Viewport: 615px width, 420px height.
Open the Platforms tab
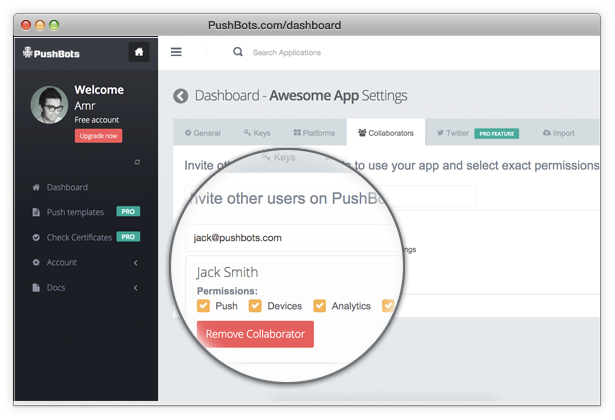(314, 133)
